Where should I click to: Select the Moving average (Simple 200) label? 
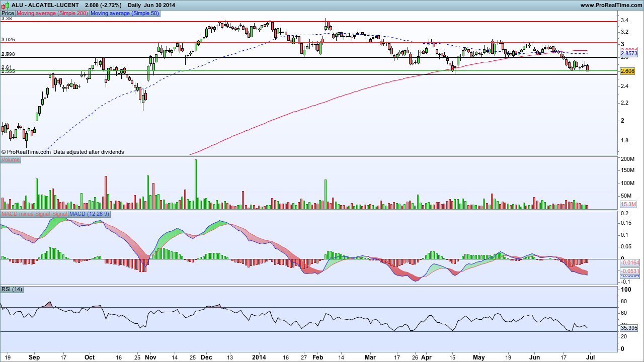click(x=53, y=14)
